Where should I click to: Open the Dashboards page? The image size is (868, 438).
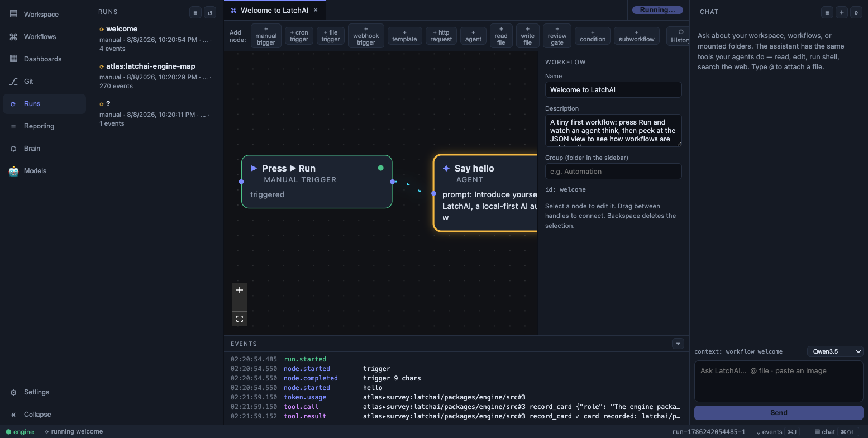[44, 59]
